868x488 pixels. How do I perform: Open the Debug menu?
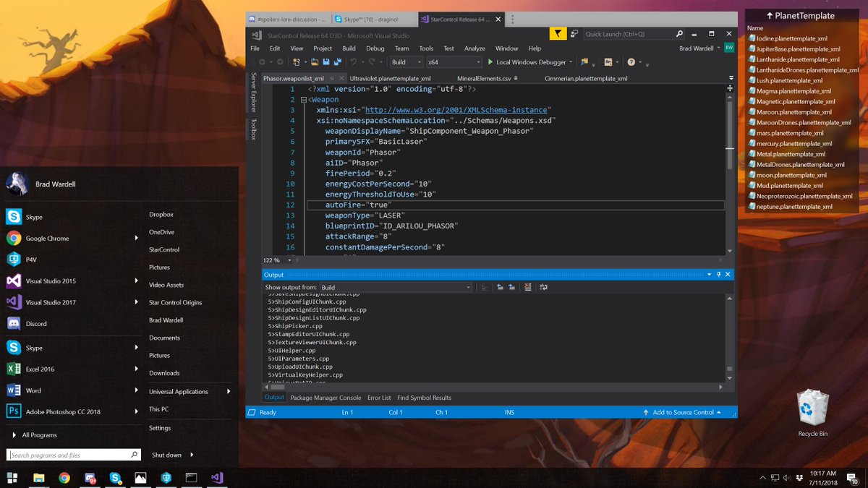click(x=375, y=48)
